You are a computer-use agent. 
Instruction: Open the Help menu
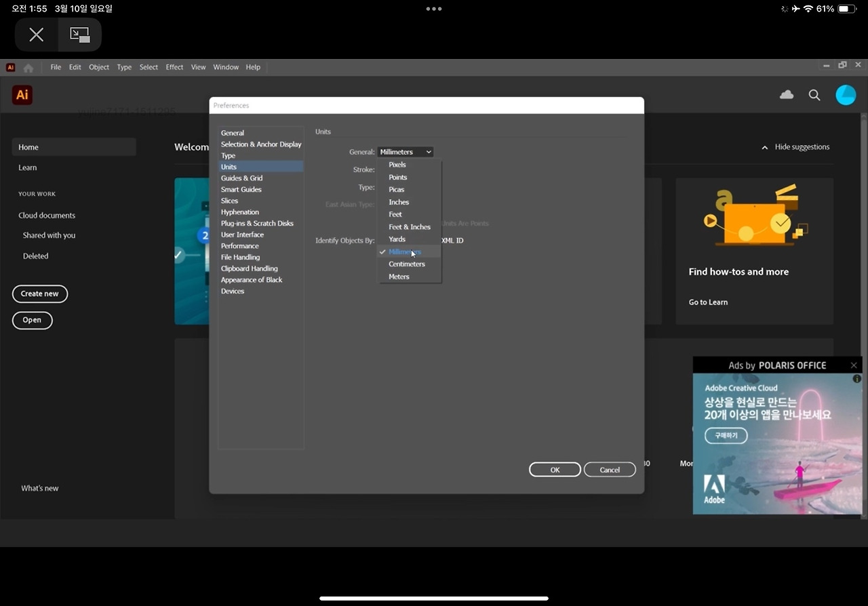[x=253, y=67]
